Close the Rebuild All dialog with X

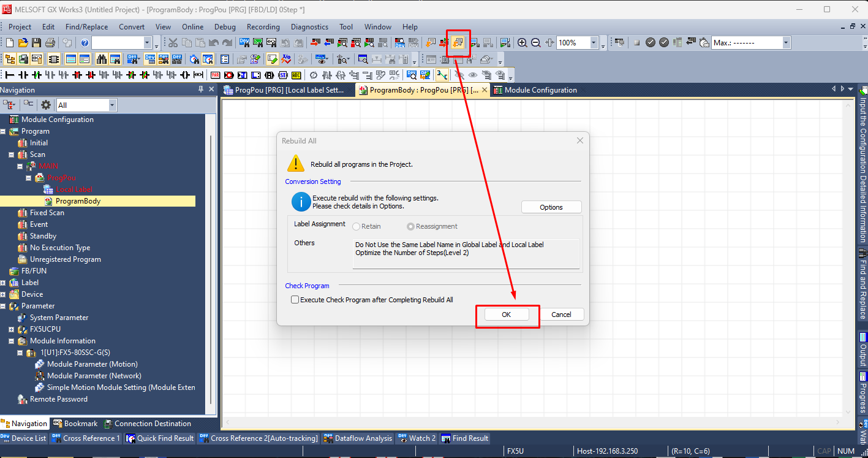pos(580,140)
